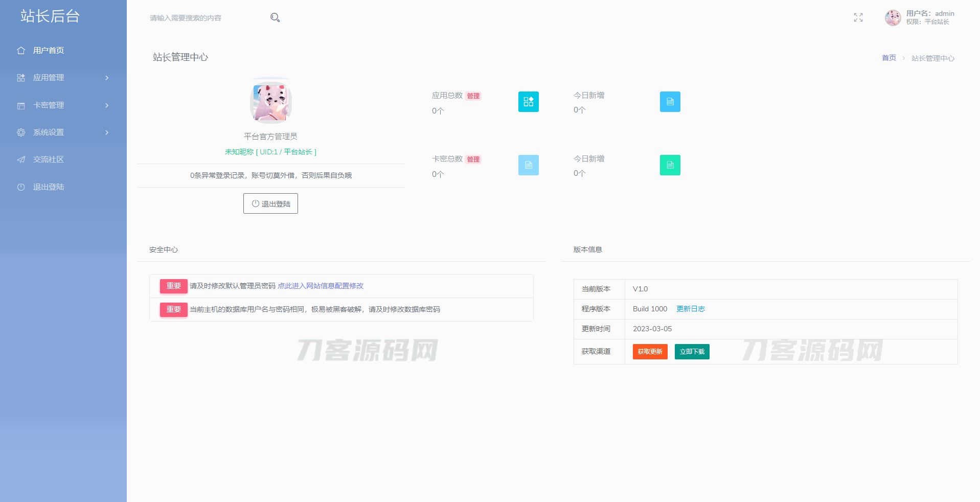Viewport: 980px width, 502px height.
Task: Open the 点此进入网站信息配置修改 link
Action: (x=320, y=286)
